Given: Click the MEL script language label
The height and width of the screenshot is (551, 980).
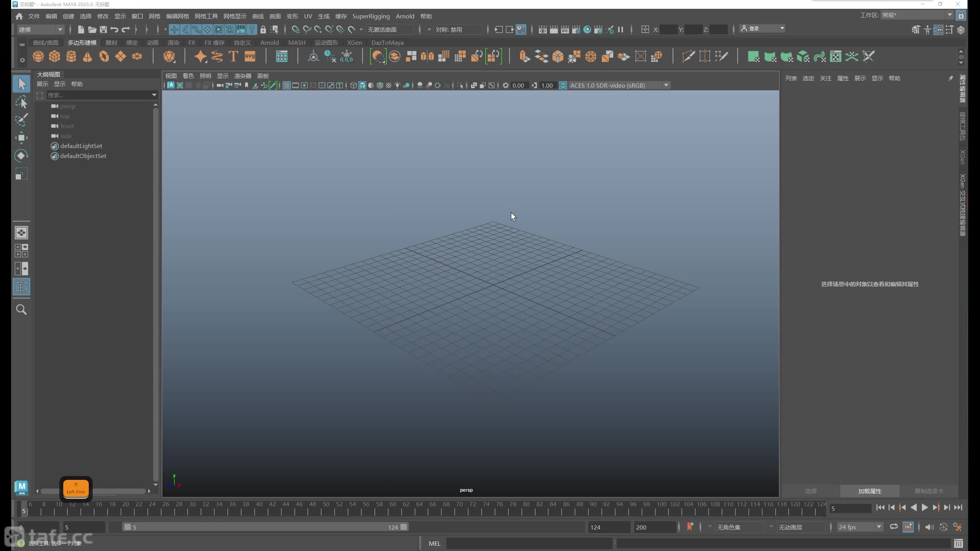Looking at the screenshot, I should [x=434, y=543].
